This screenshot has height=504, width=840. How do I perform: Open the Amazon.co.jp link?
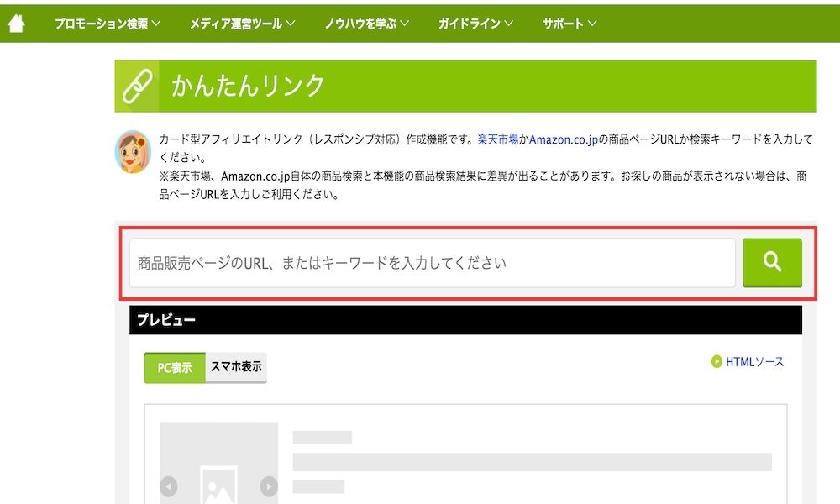(563, 139)
